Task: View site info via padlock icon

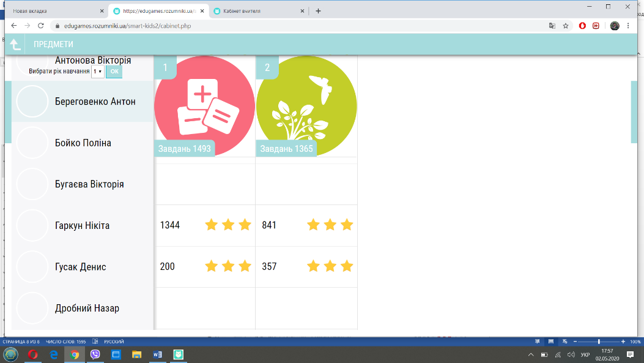Action: pyautogui.click(x=57, y=26)
